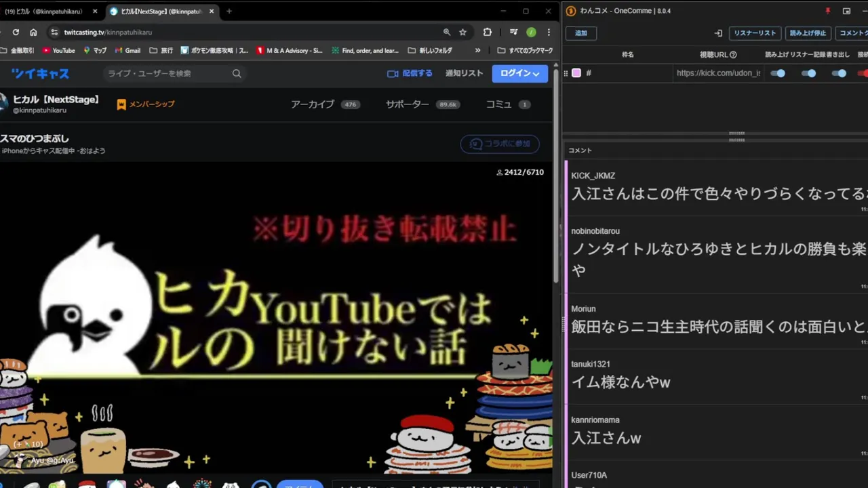The width and height of the screenshot is (868, 488).
Task: Open the M & A Advisory bookmark
Action: point(290,50)
